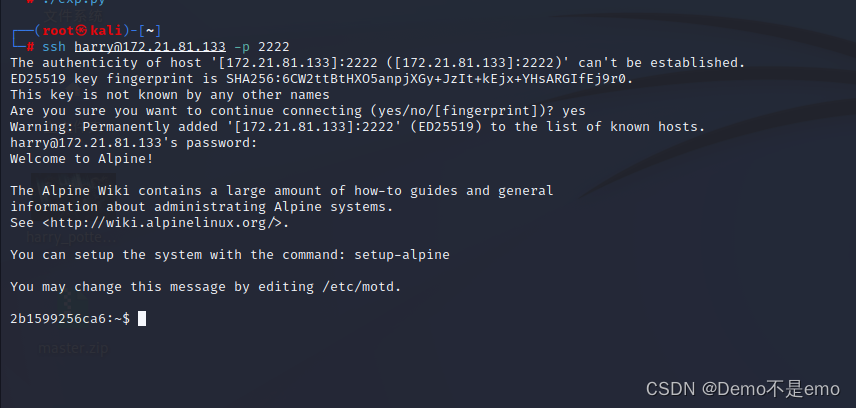Viewport: 856px width, 408px height.
Task: Click the harry@172.21.81.133's password line
Action: [133, 143]
